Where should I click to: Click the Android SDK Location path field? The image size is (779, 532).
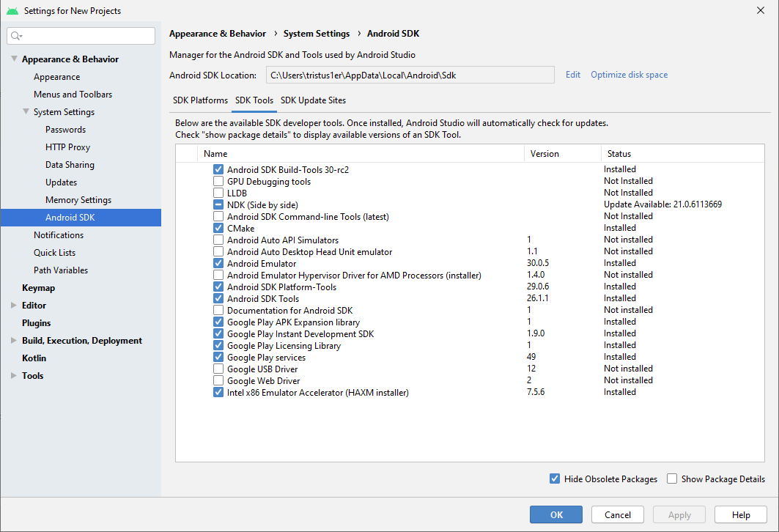click(x=409, y=75)
